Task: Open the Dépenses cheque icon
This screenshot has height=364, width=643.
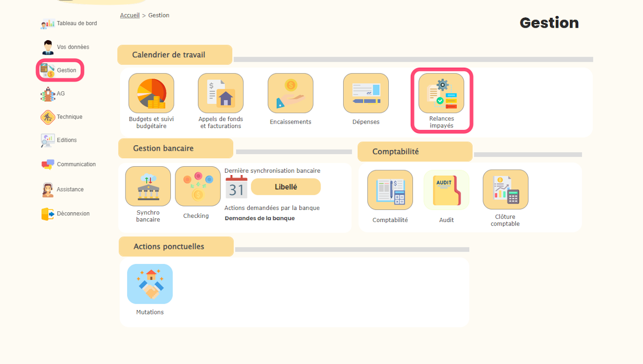Action: click(x=366, y=93)
